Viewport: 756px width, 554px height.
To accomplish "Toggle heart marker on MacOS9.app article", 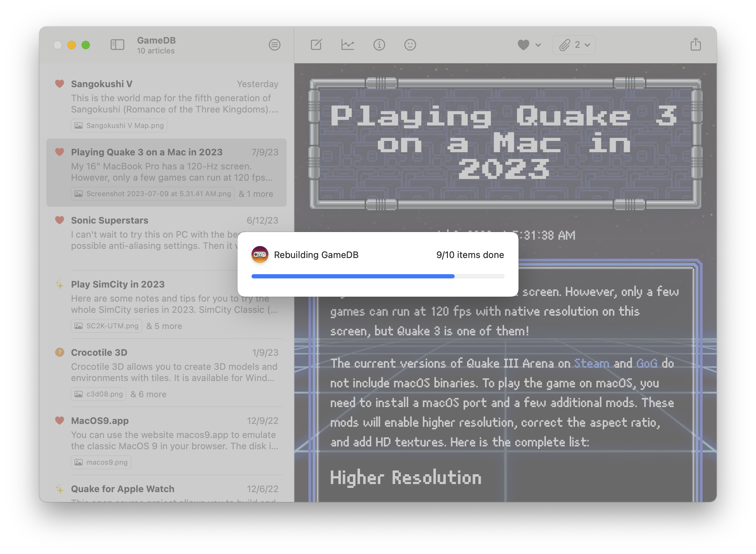I will [x=60, y=420].
